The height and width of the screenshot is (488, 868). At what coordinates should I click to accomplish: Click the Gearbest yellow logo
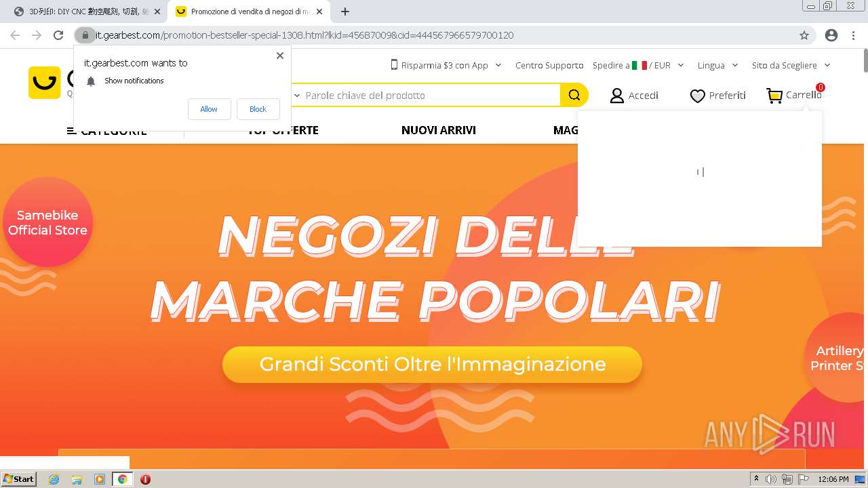click(45, 83)
